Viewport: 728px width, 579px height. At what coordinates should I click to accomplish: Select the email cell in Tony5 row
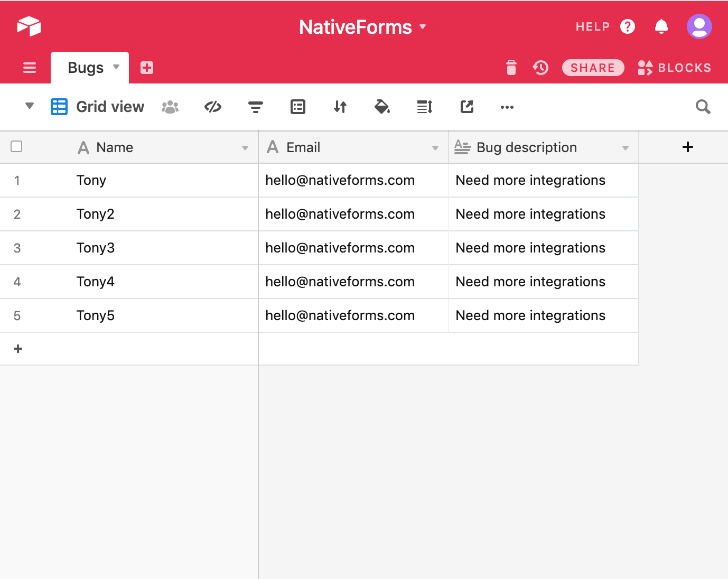353,315
